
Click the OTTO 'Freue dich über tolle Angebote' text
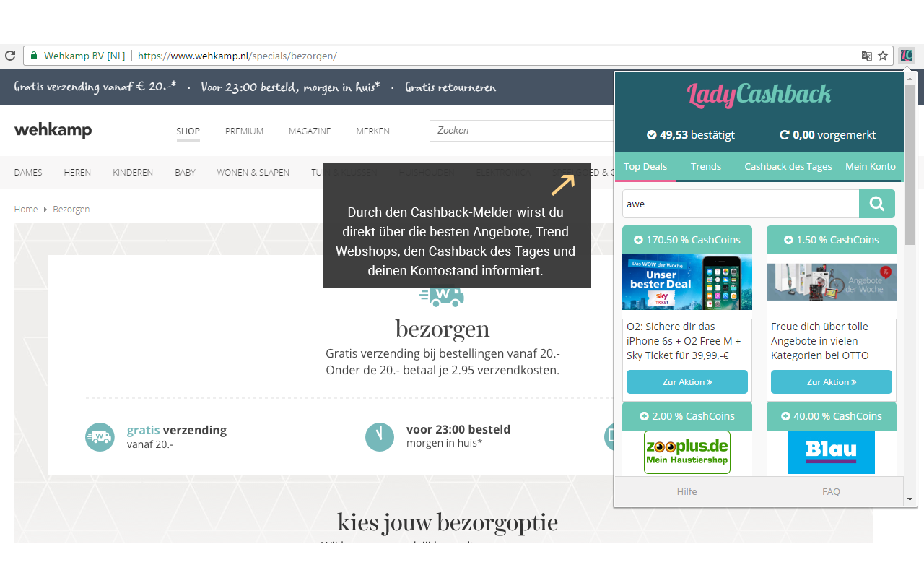820,341
